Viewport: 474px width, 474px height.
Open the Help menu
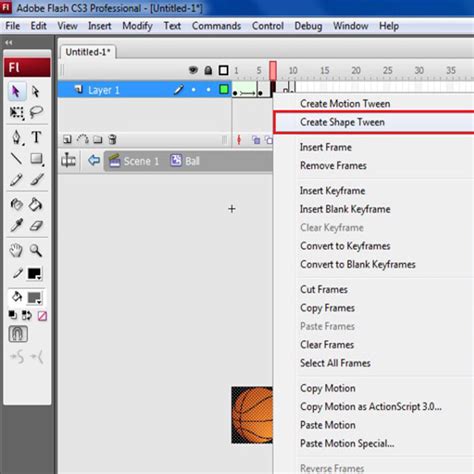pyautogui.click(x=389, y=26)
